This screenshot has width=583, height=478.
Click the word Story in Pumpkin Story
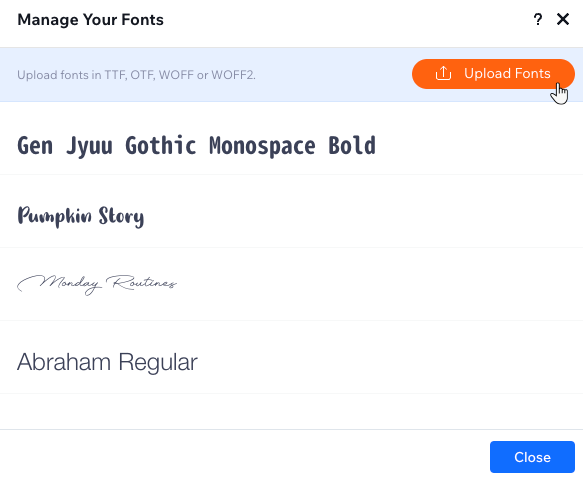point(121,216)
